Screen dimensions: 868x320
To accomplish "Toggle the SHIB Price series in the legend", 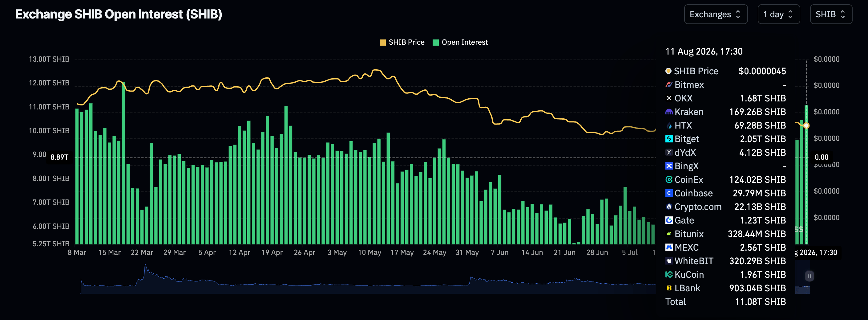I will (402, 42).
